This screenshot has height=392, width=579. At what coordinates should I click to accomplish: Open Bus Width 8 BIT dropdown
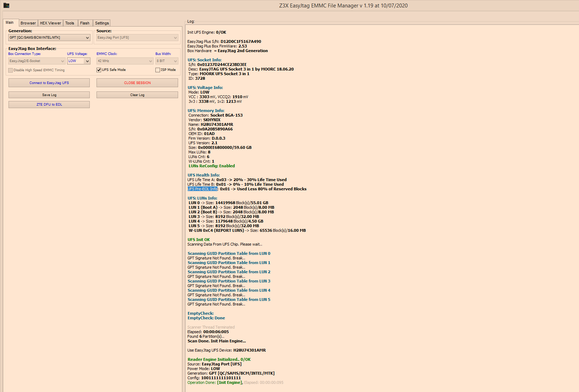point(167,61)
